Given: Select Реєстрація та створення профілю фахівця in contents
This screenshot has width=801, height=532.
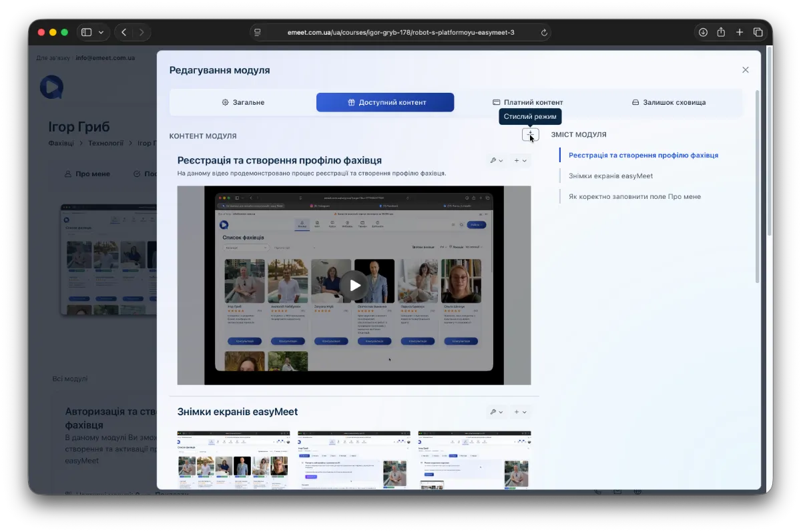Looking at the screenshot, I should 643,155.
